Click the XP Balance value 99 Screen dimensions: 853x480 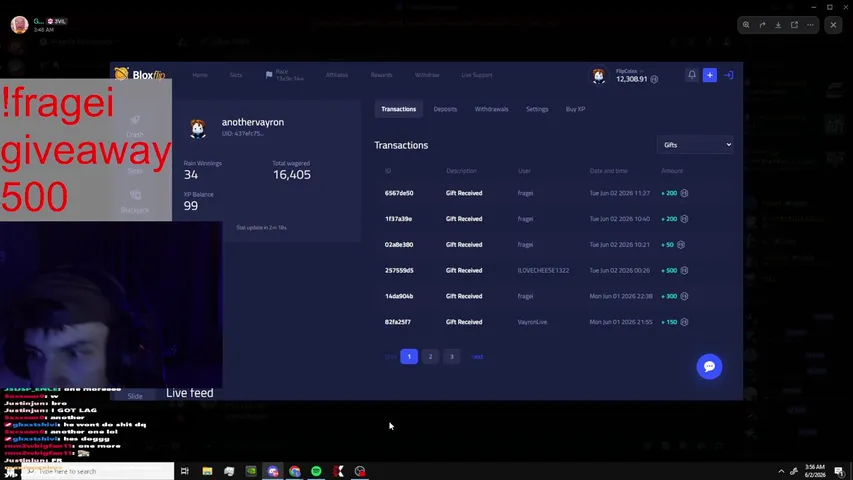pyautogui.click(x=190, y=206)
